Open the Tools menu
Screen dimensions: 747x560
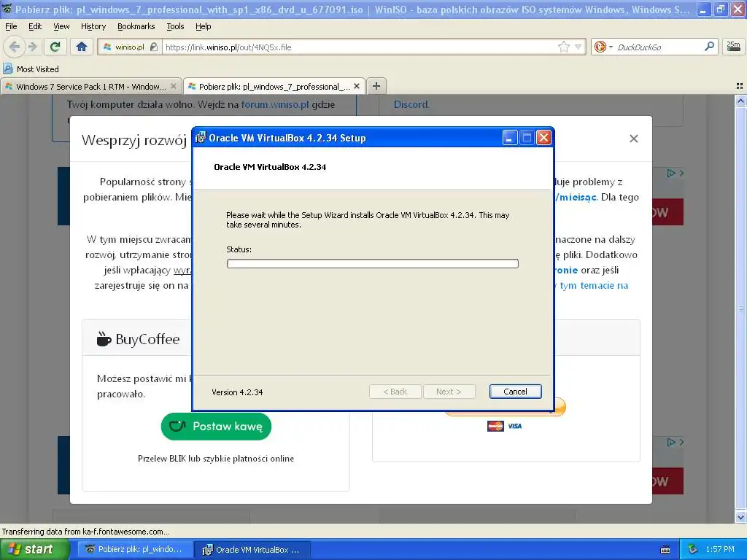[175, 26]
